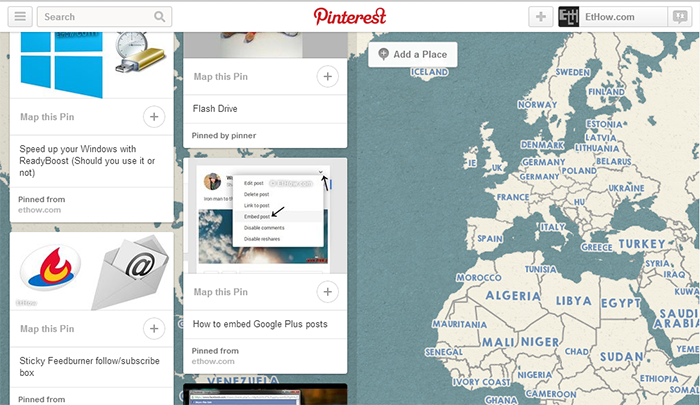The height and width of the screenshot is (405, 700).
Task: Click ethow.com link under ReadyBoost pin
Action: (39, 210)
